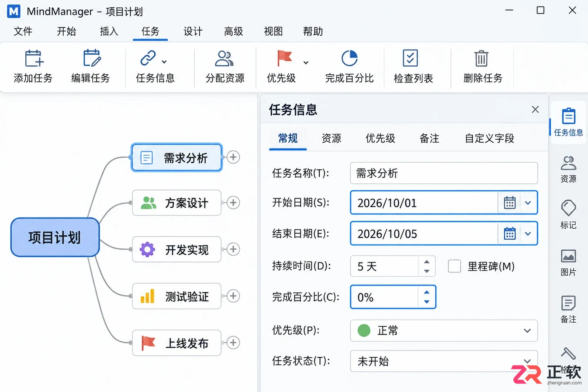588x392 pixels.
Task: Switch to the 备注 tab in task panel
Action: pos(429,138)
